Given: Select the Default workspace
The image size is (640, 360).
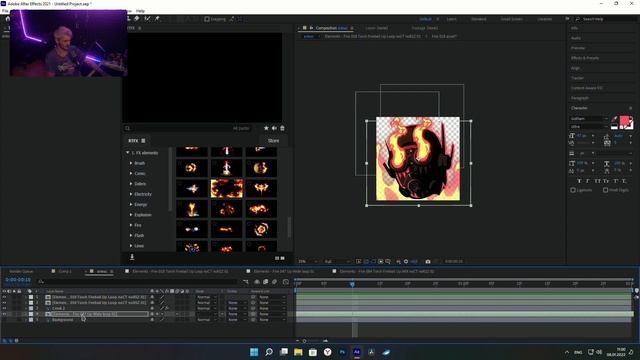Looking at the screenshot, I should 425,19.
